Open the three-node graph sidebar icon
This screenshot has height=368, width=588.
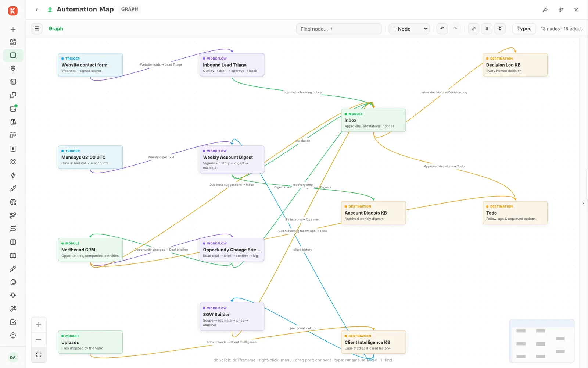tap(13, 215)
